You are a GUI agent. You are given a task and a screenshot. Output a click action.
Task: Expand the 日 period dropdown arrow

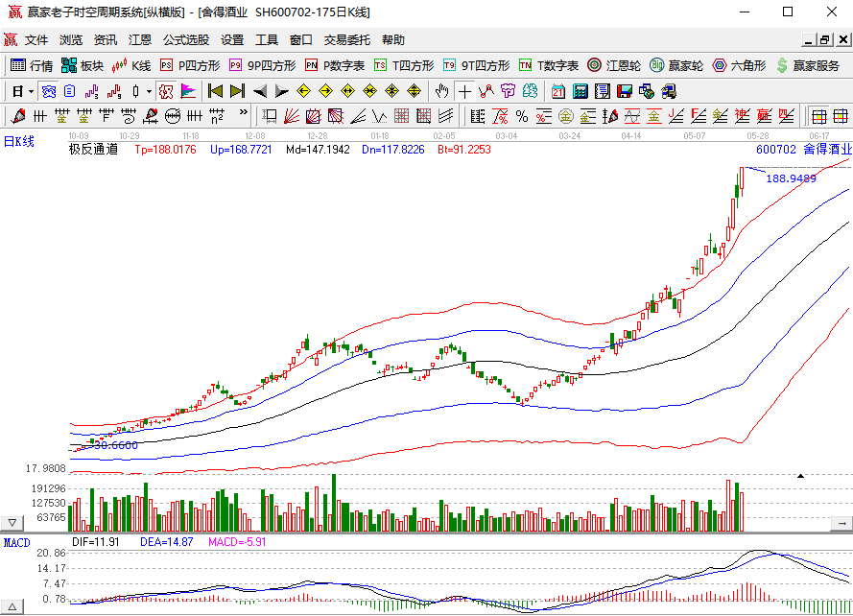point(31,91)
